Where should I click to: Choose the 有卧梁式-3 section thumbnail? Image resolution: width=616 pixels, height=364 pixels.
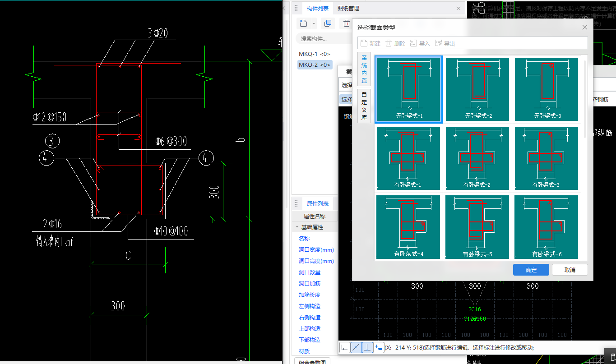point(547,158)
